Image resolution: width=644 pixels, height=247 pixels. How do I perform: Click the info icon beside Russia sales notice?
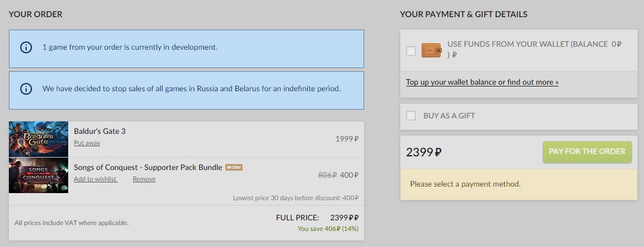coord(26,89)
